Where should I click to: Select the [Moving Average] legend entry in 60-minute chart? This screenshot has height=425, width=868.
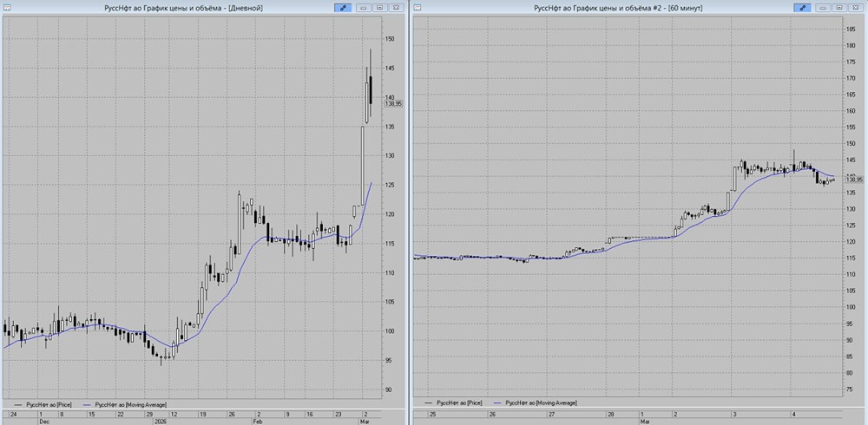536,402
